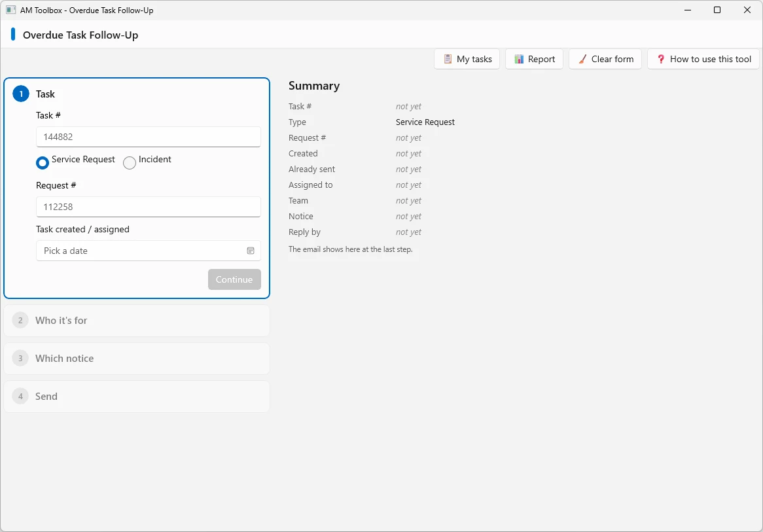
Task: Open the Task created date picker
Action: (x=149, y=251)
